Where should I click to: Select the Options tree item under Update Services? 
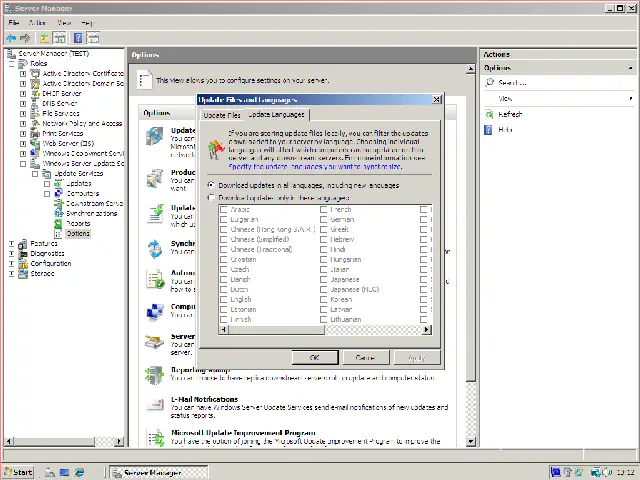tap(78, 233)
